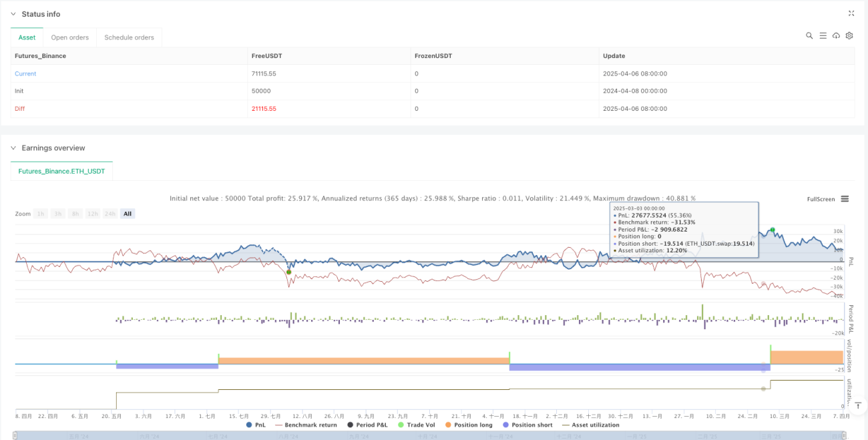Open the chart hamburger menu next to FullScreen
The width and height of the screenshot is (868, 440).
(845, 199)
